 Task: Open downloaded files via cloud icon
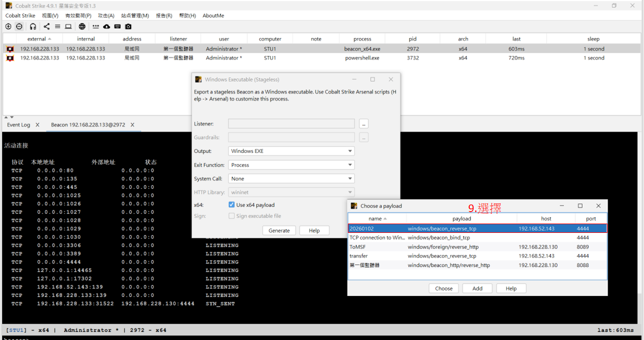(106, 26)
